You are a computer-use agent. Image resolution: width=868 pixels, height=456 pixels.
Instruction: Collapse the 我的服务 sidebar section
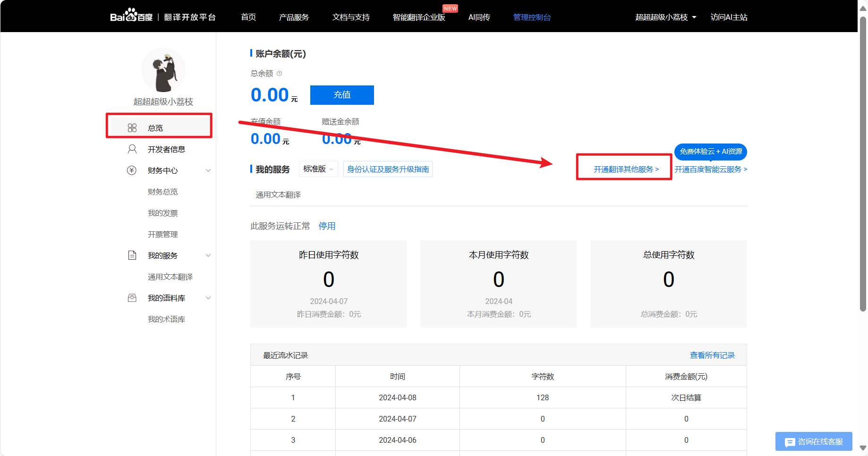[x=208, y=255]
